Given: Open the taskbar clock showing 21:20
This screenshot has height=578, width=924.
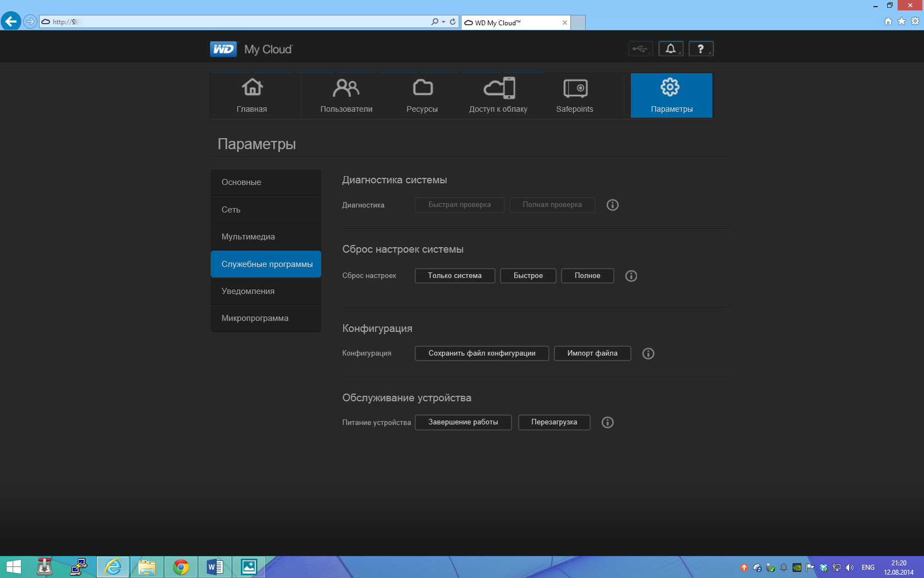Looking at the screenshot, I should click(899, 568).
